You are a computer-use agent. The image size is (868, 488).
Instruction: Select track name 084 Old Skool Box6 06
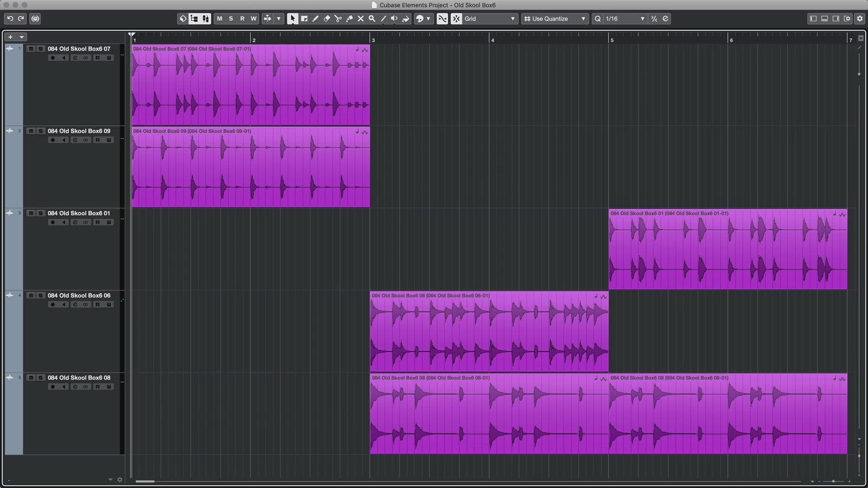[79, 296]
